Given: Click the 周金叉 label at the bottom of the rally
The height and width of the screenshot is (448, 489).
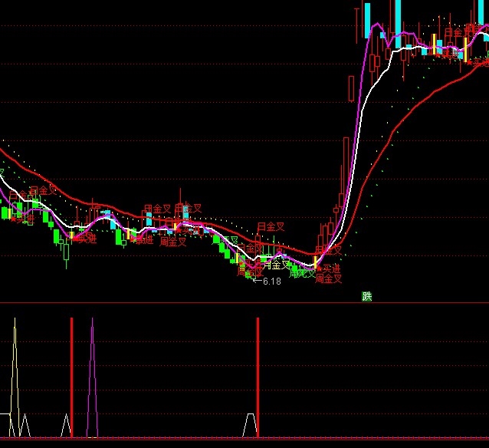Looking at the screenshot, I should pyautogui.click(x=329, y=279).
